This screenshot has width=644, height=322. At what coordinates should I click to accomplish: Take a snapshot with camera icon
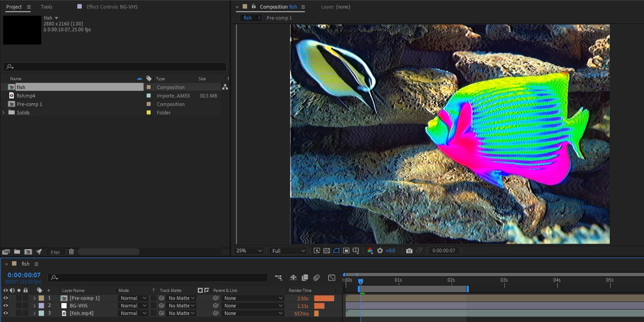409,251
